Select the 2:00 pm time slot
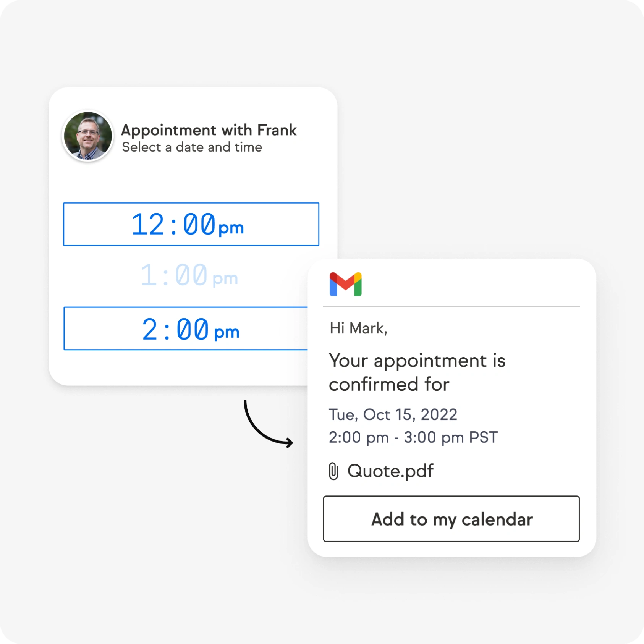The width and height of the screenshot is (644, 644). click(186, 328)
